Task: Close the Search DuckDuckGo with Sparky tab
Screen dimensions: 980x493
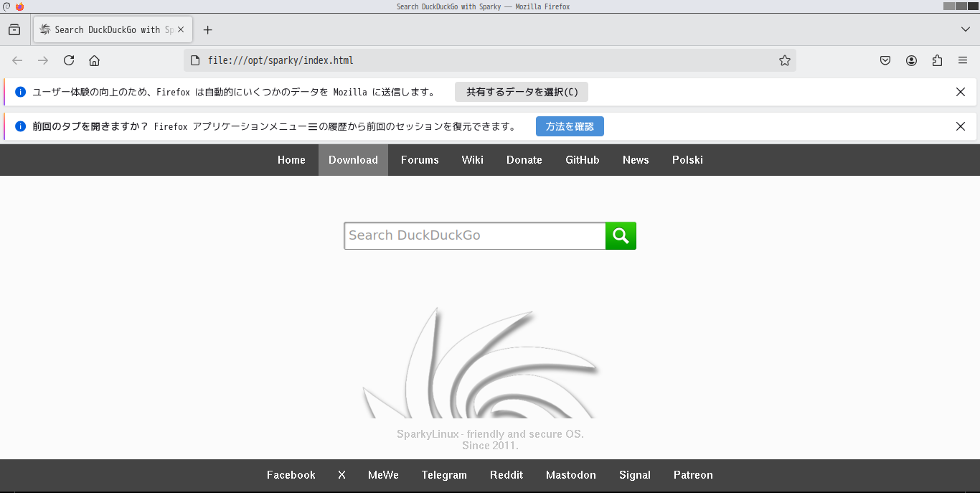Action: (x=181, y=29)
